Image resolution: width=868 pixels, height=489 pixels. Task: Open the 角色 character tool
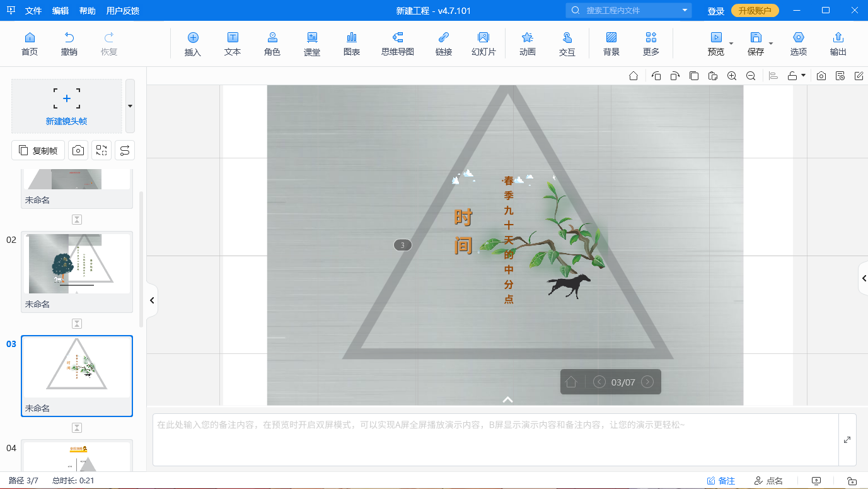tap(272, 44)
